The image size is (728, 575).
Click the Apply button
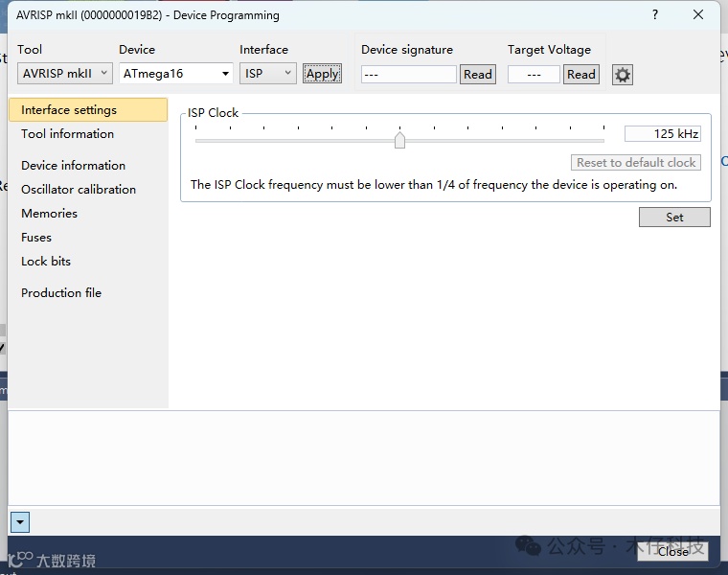pos(322,74)
